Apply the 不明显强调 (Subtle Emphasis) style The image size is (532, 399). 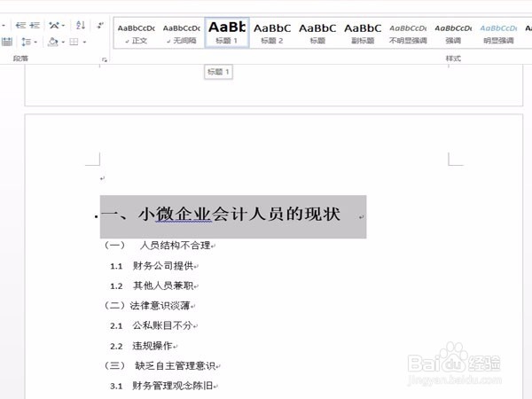click(408, 34)
